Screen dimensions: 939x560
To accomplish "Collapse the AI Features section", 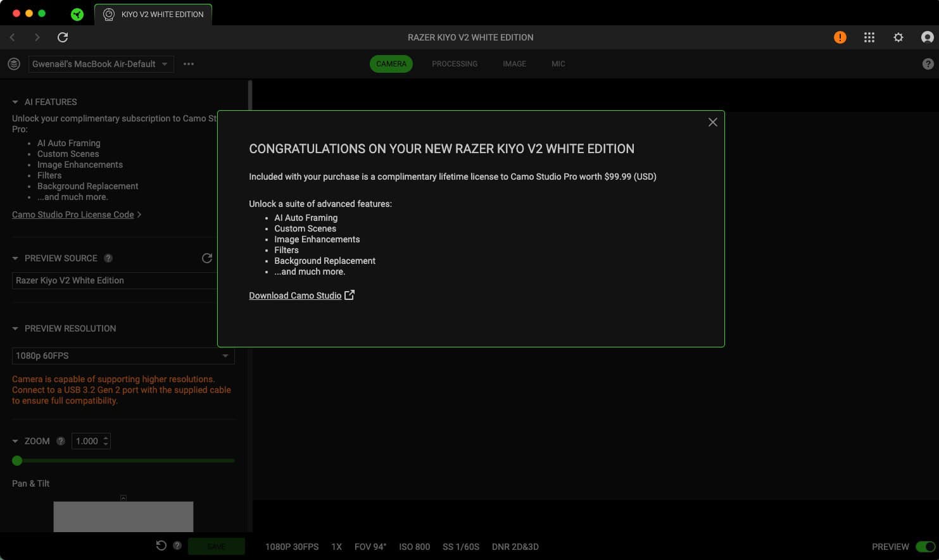I will (15, 102).
